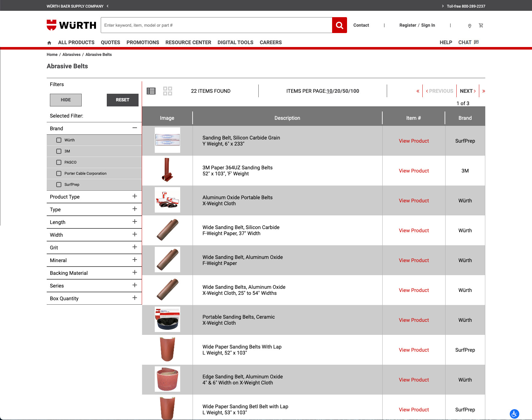Screen dimensions: 532x420
Task: Expand the Grit filter
Action: pyautogui.click(x=135, y=247)
